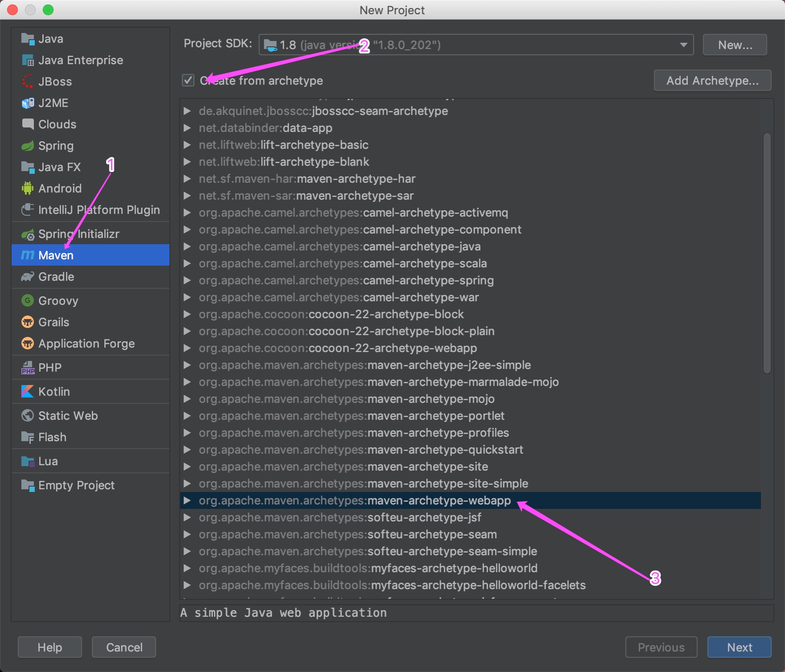785x672 pixels.
Task: Click the JBoss icon in sidebar
Action: 28,82
